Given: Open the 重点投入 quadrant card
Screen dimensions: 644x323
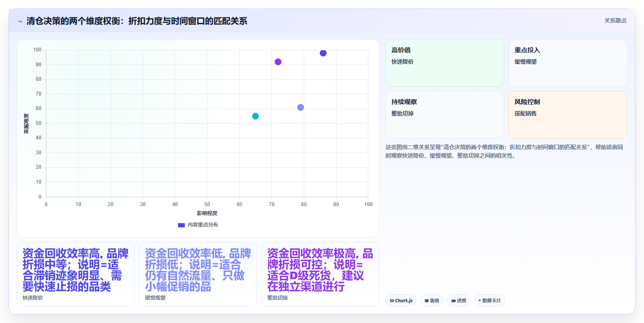Looking at the screenshot, I should [568, 63].
